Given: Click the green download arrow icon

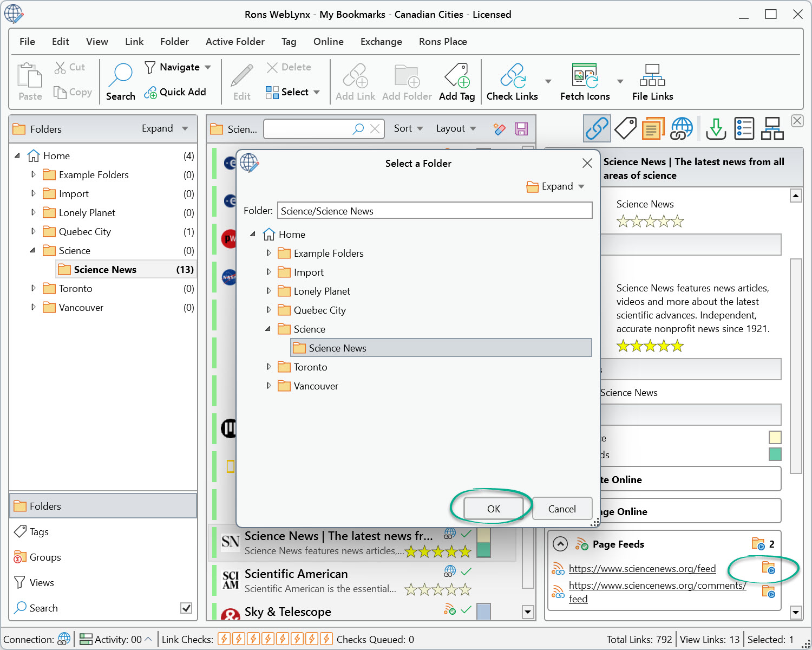Looking at the screenshot, I should (716, 128).
